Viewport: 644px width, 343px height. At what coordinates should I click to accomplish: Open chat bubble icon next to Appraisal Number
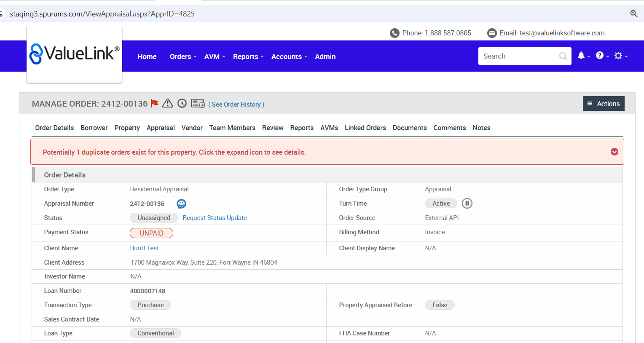tap(181, 204)
